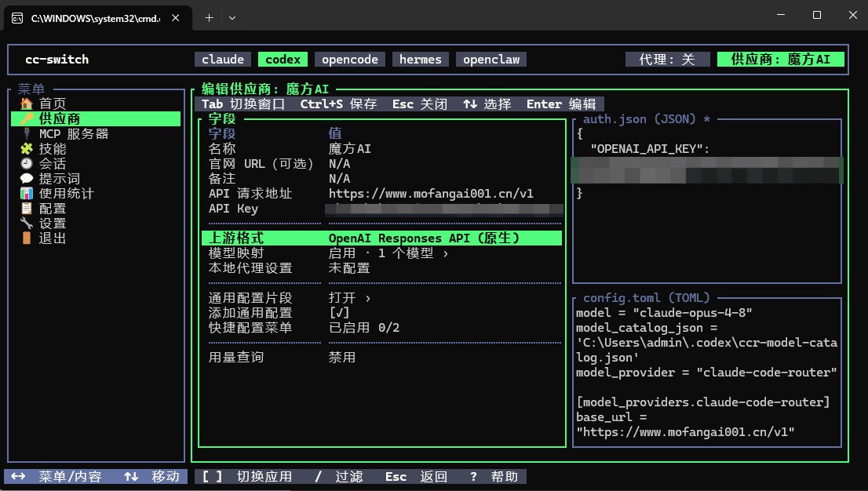Screen dimensions: 868x491
Task: Switch to the claude app tab
Action: 223,60
